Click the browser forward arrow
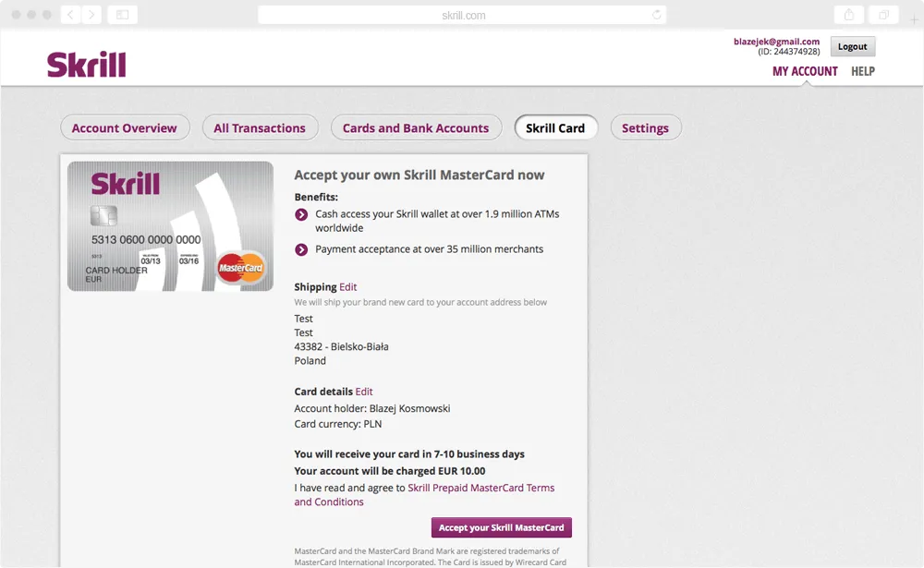This screenshot has height=568, width=924. (x=91, y=15)
